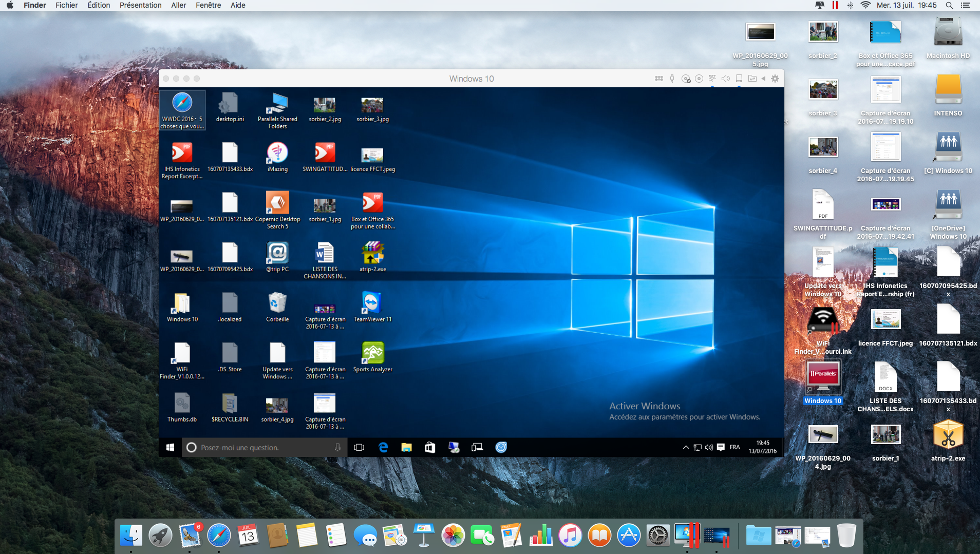Open Spotlight search in menu bar
The image size is (980, 554).
click(x=949, y=5)
